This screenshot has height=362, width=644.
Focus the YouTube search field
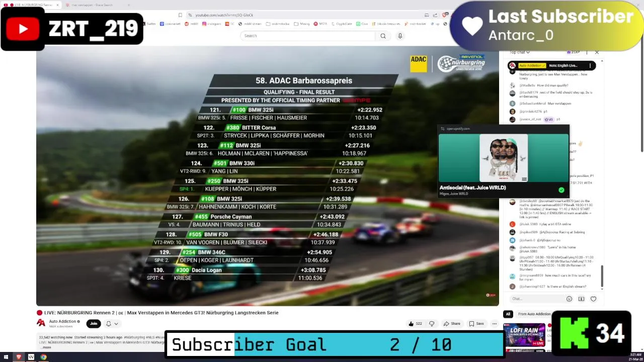click(x=307, y=36)
